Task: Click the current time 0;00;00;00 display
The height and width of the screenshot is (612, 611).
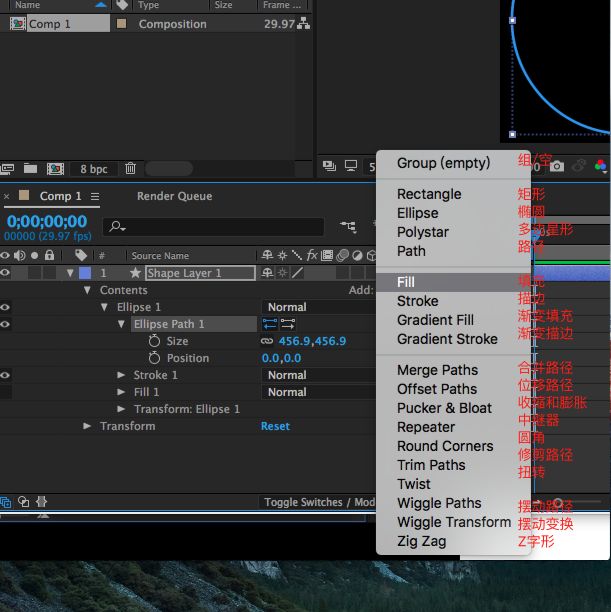Action: tap(47, 222)
